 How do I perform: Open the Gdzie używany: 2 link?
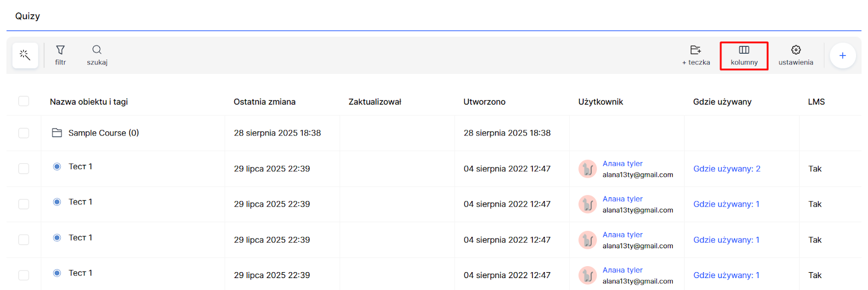point(726,169)
